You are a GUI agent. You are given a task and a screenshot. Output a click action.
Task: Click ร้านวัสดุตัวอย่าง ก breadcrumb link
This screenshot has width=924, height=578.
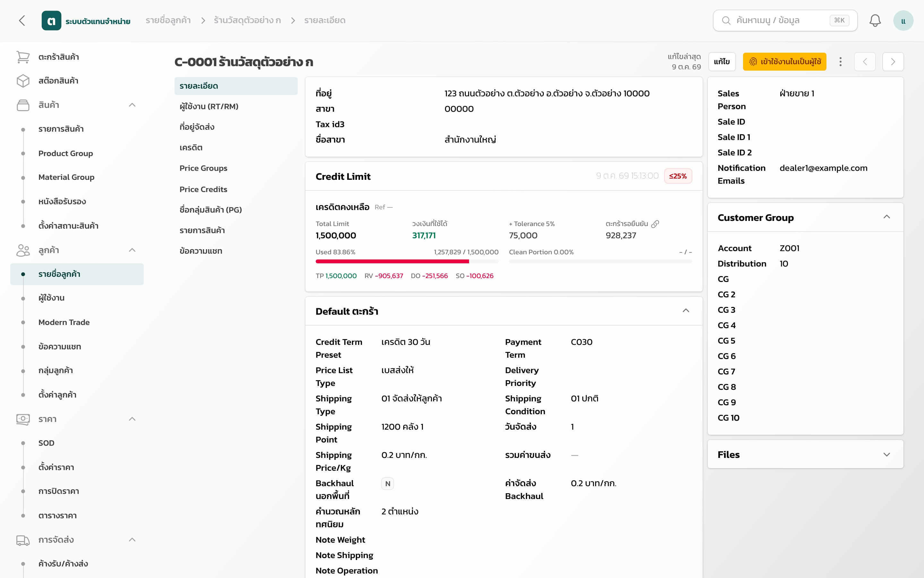[247, 21]
